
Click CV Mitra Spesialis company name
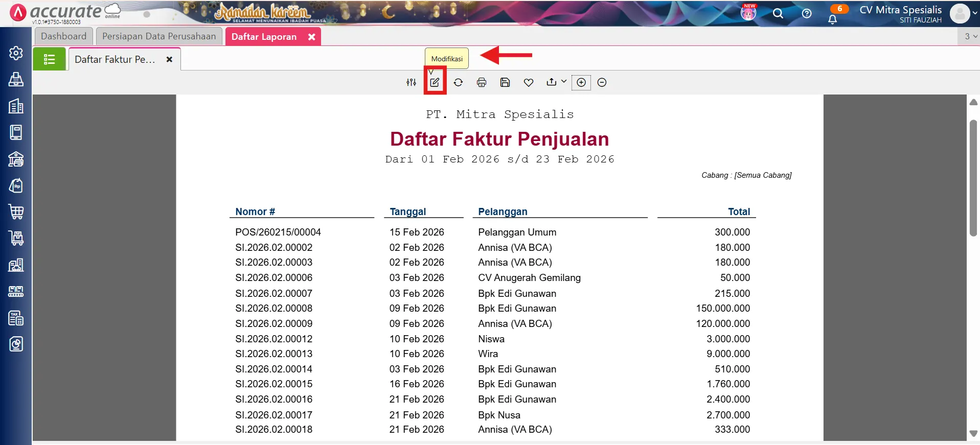(900, 10)
